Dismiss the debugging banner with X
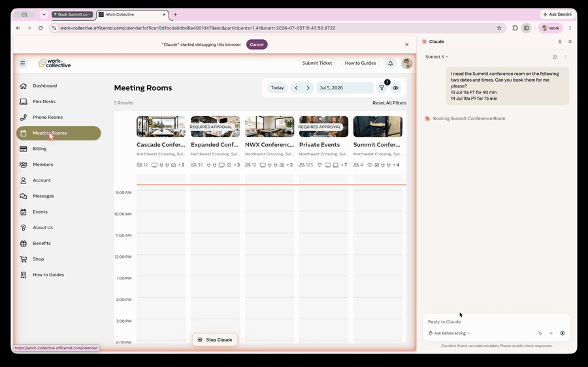This screenshot has height=367, width=588. (x=407, y=44)
